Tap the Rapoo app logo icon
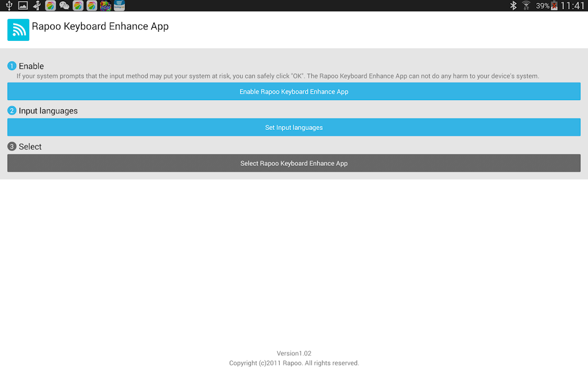 18,30
